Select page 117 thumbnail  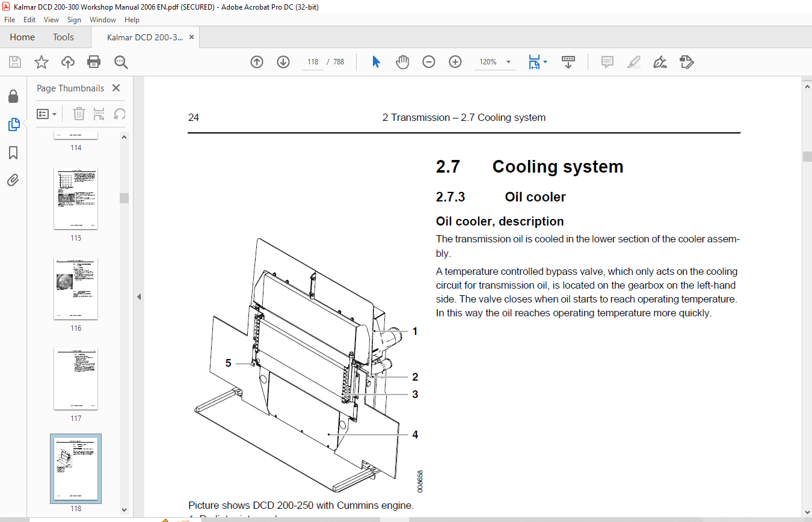[76, 379]
